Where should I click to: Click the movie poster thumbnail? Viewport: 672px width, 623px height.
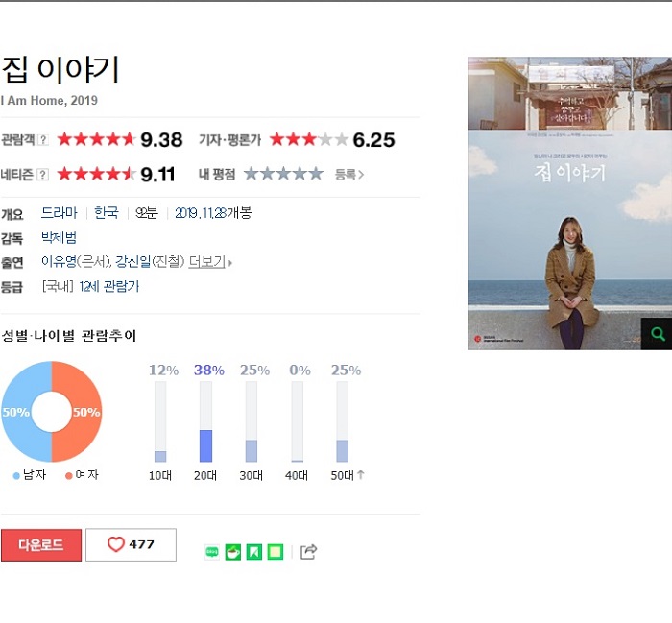pyautogui.click(x=569, y=204)
